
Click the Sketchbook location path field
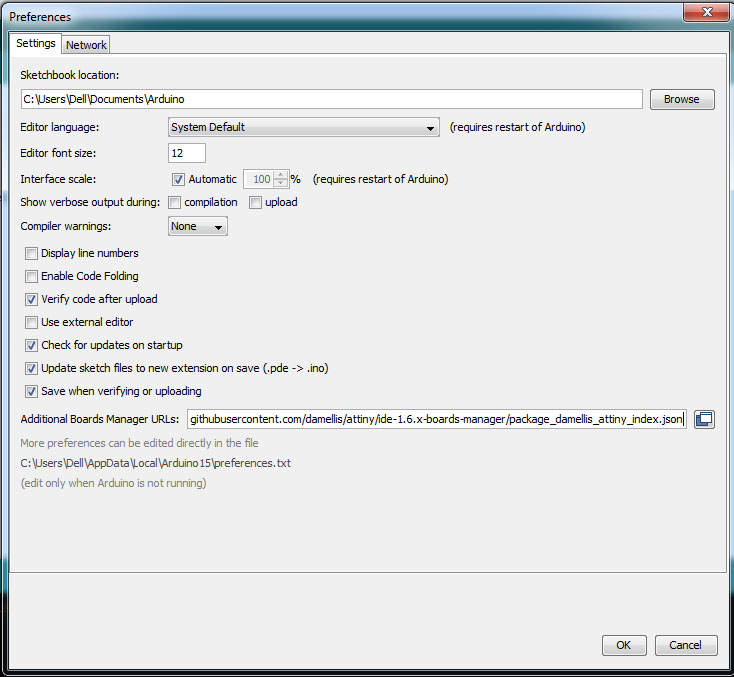pos(331,99)
